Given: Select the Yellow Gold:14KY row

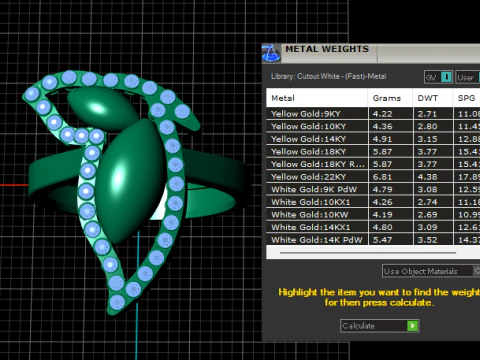Looking at the screenshot, I should (373, 139).
